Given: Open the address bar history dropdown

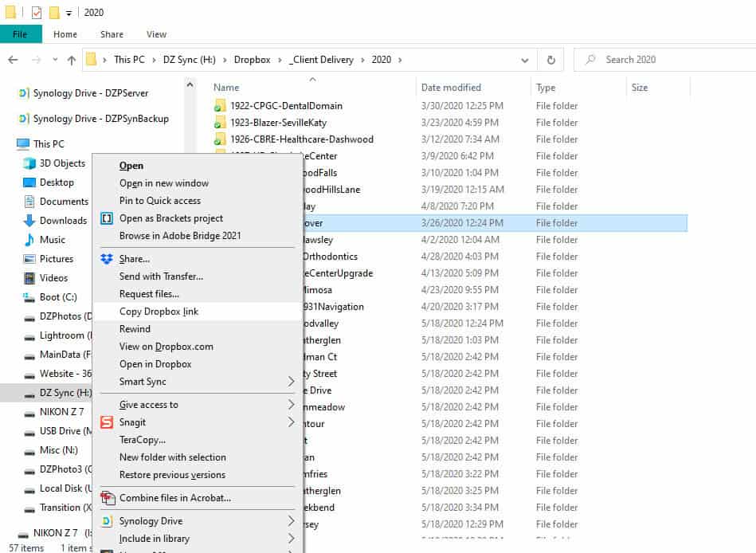Looking at the screenshot, I should 524,61.
